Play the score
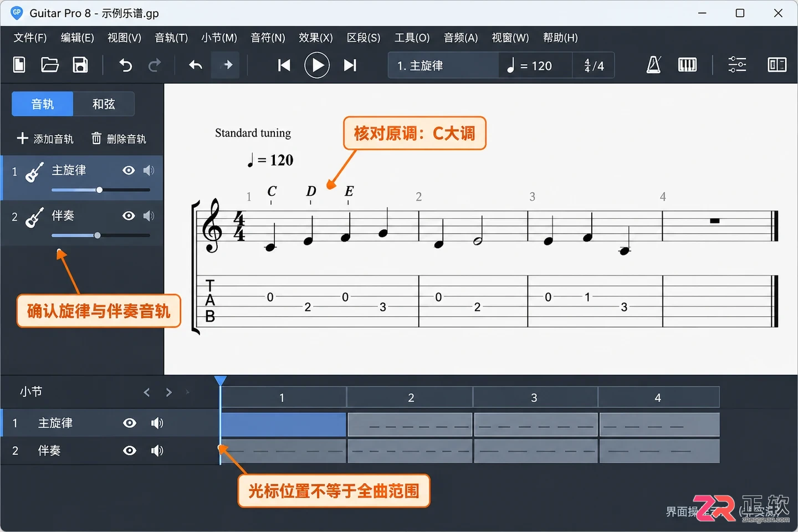 [x=317, y=65]
